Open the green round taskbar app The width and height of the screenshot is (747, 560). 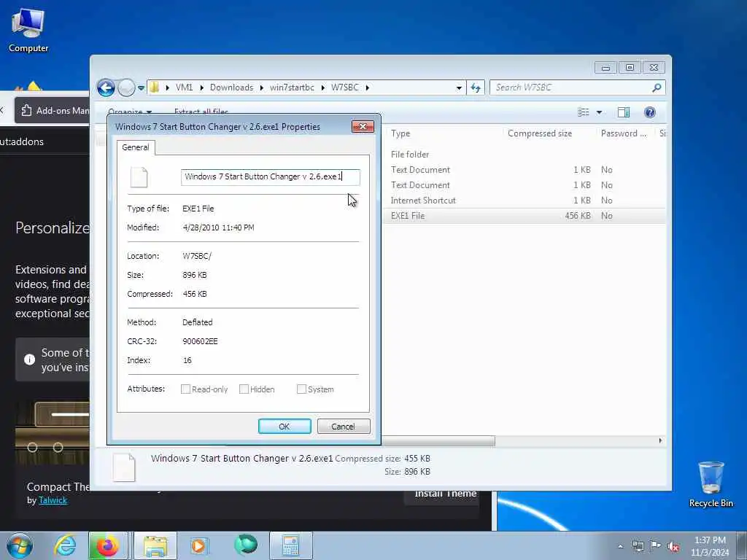(246, 545)
